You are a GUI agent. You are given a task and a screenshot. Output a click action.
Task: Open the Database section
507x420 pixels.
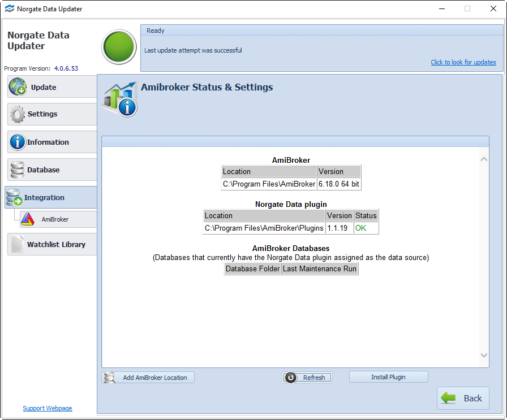click(52, 170)
